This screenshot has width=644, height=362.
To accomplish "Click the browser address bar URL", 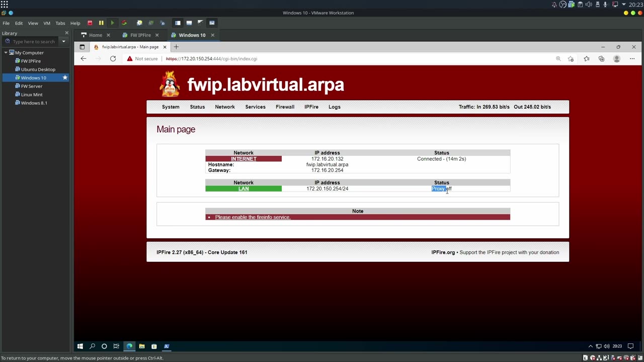I will 211,59.
